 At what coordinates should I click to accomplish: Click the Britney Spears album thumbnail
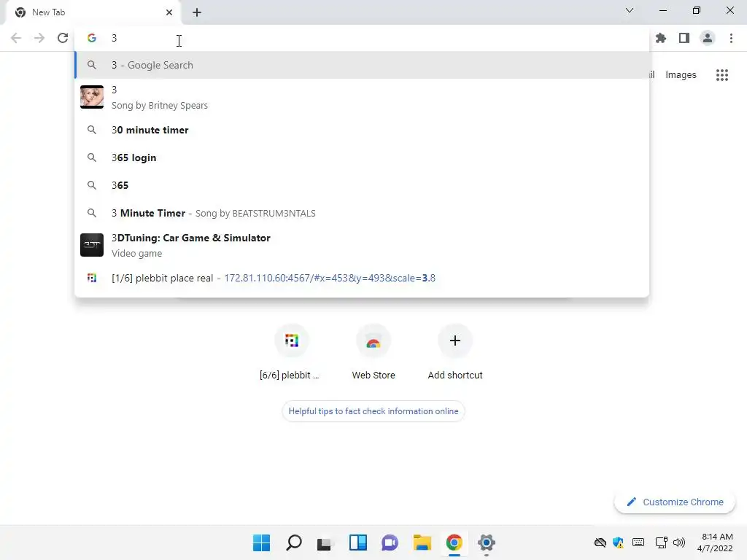click(92, 97)
